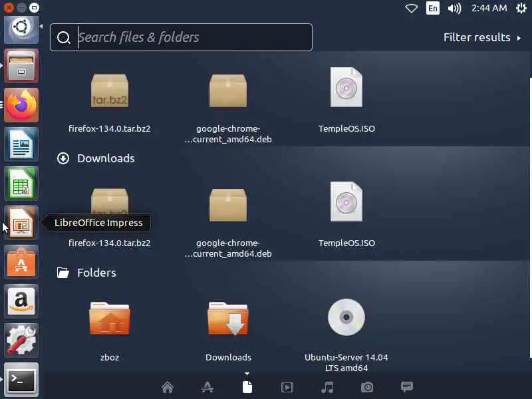
Task: Open the Ubuntu Dash home button
Action: 21,29
